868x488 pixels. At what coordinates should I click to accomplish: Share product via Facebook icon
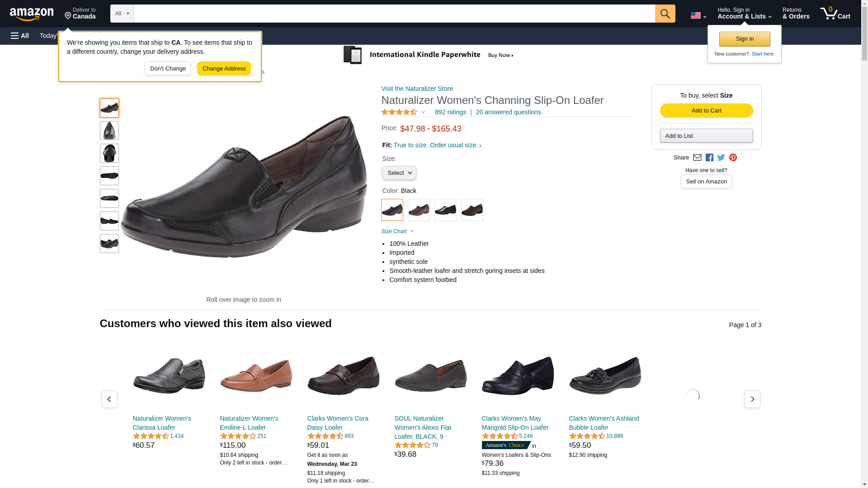pos(709,158)
